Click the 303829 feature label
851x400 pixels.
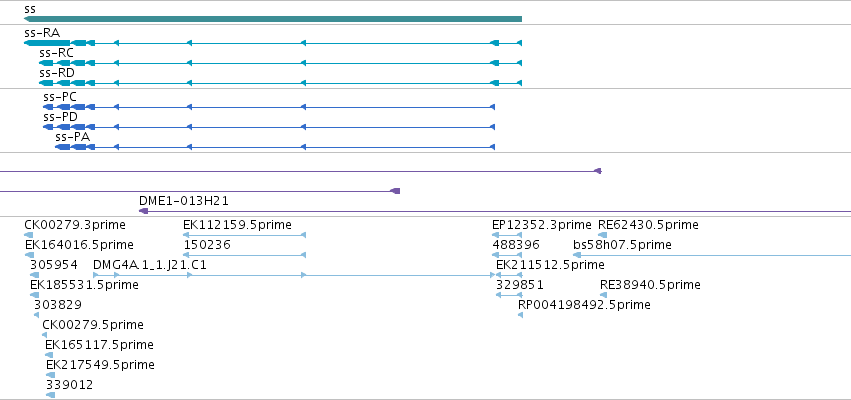point(58,304)
